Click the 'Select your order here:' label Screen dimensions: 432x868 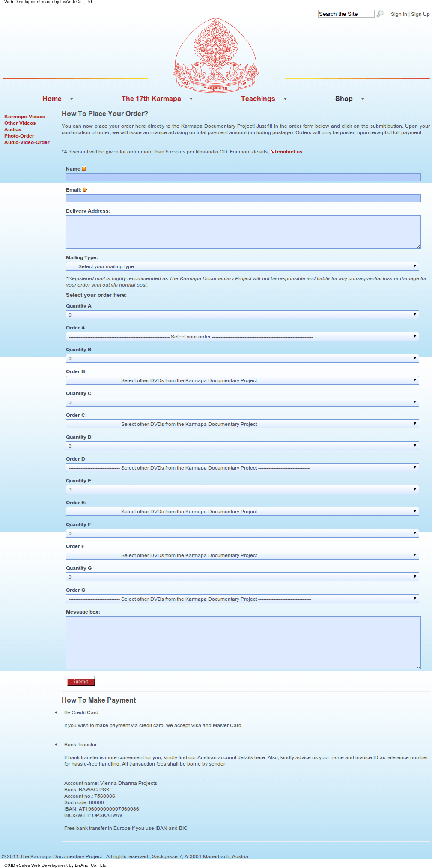[x=96, y=295]
